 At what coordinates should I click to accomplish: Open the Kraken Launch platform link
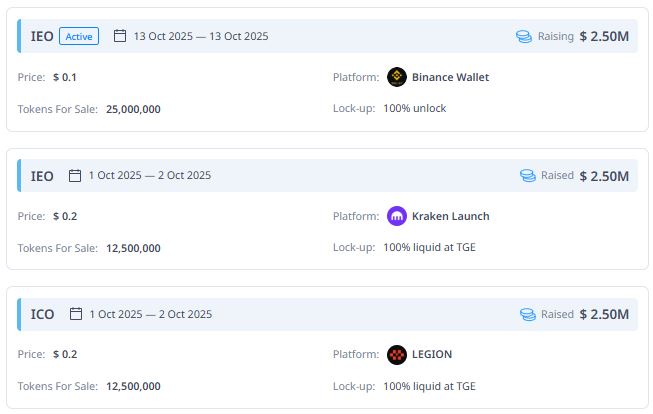450,216
